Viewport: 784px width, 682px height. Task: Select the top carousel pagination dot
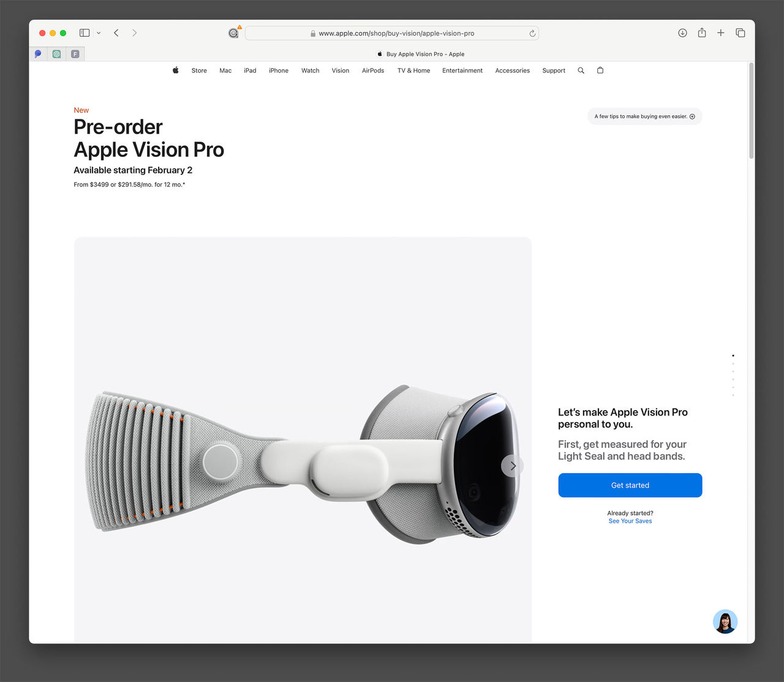[733, 355]
